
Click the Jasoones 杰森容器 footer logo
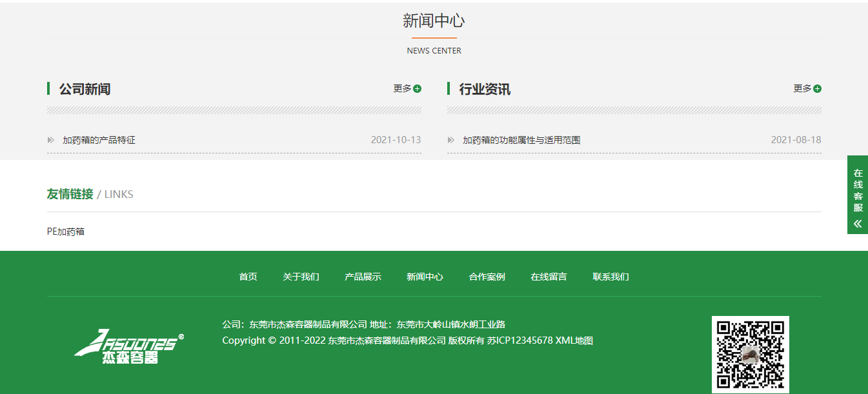click(129, 347)
